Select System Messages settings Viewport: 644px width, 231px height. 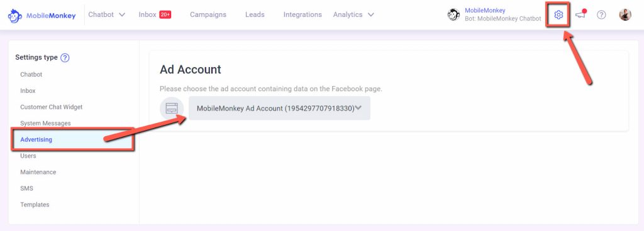45,123
